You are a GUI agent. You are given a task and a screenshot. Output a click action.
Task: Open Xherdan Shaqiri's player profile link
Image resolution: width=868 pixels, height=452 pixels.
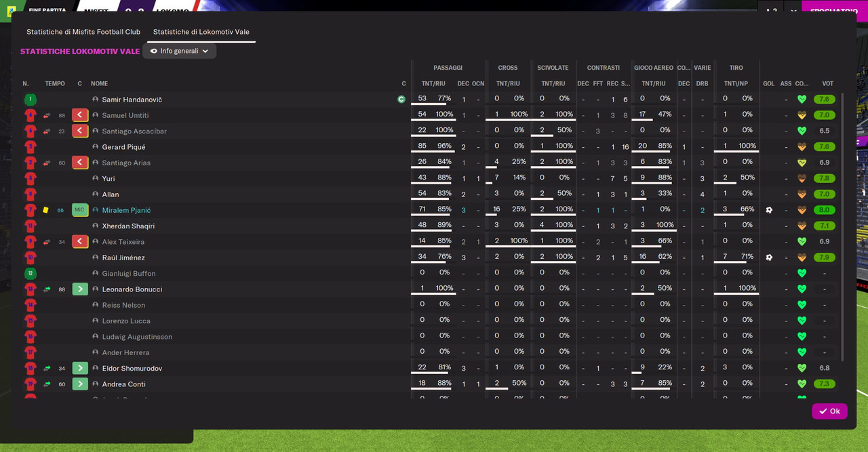129,226
